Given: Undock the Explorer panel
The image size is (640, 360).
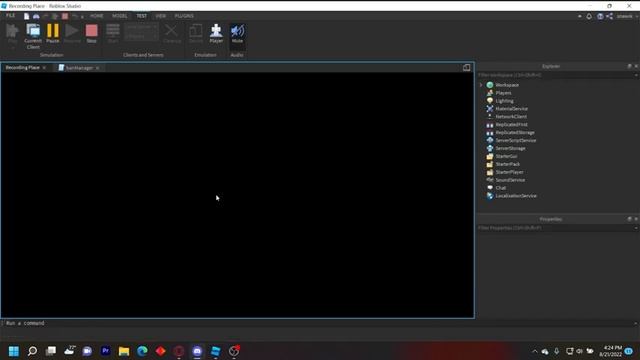Looking at the screenshot, I should (629, 66).
